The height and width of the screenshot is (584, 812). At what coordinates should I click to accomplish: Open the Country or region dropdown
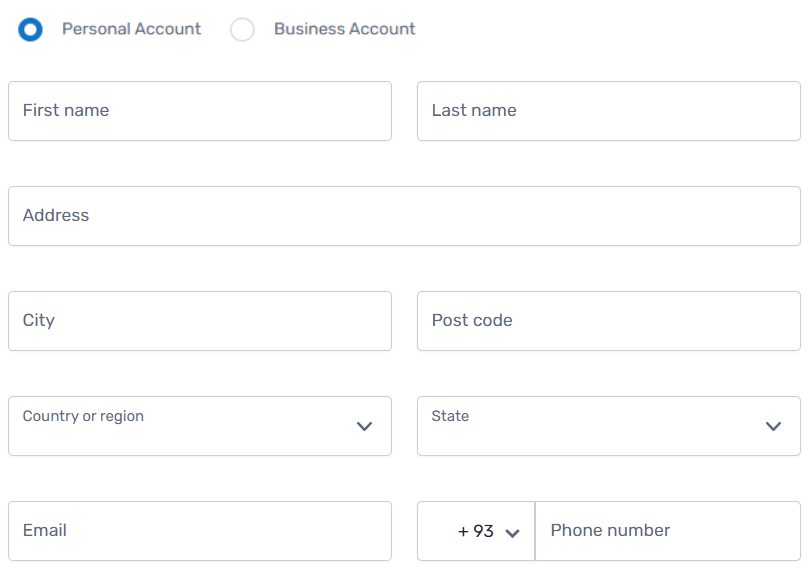(x=200, y=426)
